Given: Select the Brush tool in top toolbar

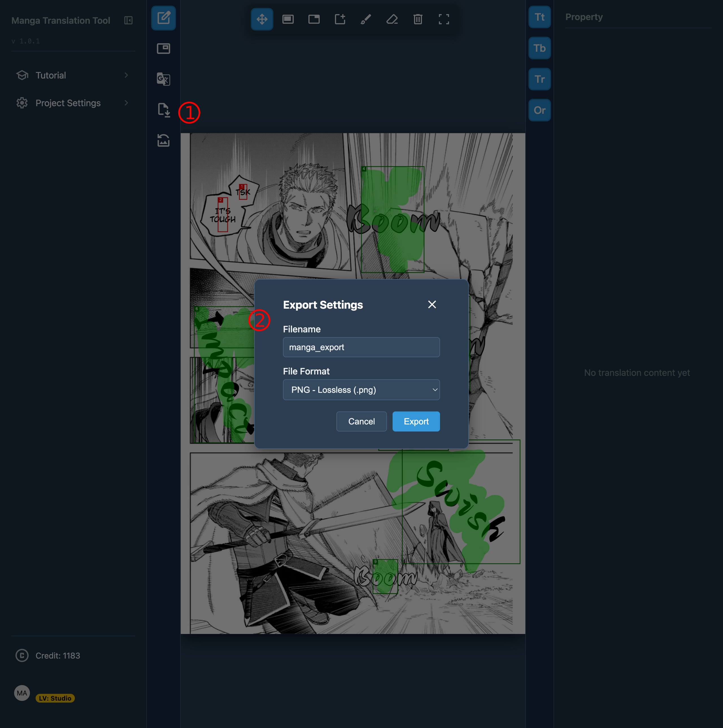Looking at the screenshot, I should coord(366,19).
